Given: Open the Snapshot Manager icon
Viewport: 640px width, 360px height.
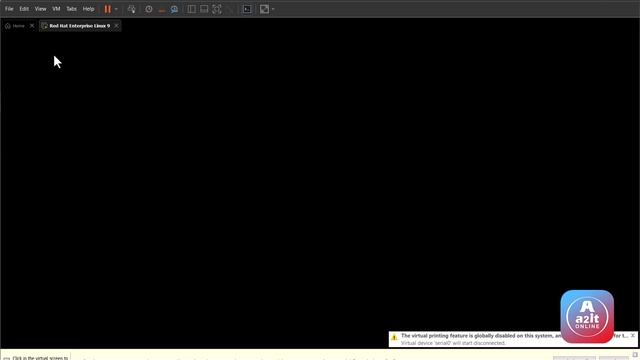Looking at the screenshot, I should tap(175, 9).
